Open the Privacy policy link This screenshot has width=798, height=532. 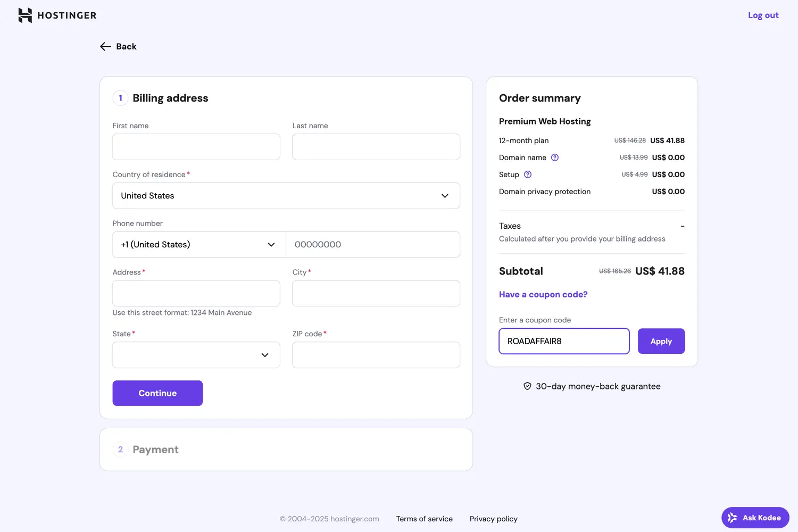(493, 519)
